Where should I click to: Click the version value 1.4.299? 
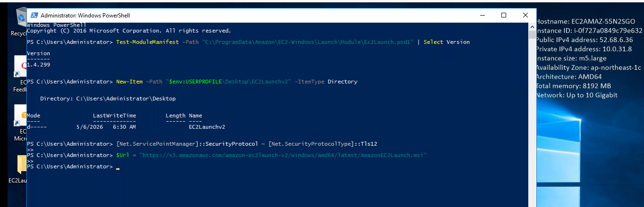click(x=39, y=65)
